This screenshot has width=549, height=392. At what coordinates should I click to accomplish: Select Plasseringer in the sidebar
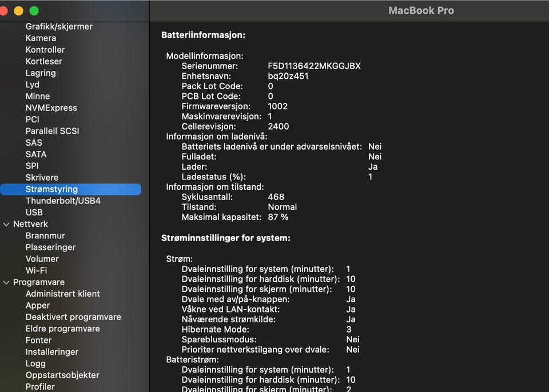point(50,247)
